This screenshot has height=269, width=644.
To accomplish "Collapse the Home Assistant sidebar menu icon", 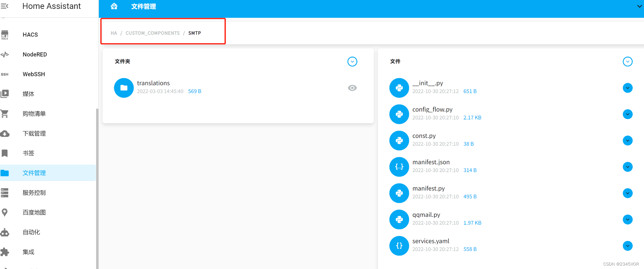I will (x=5, y=6).
